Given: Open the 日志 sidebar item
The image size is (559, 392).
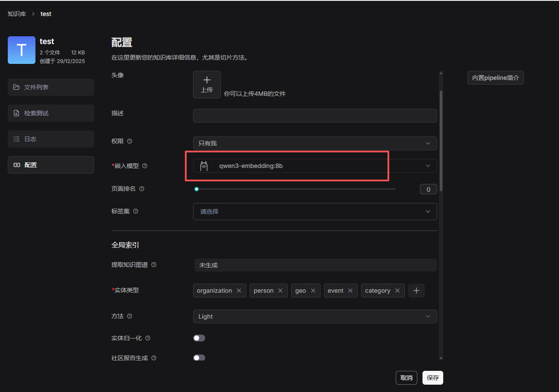Looking at the screenshot, I should pyautogui.click(x=51, y=139).
